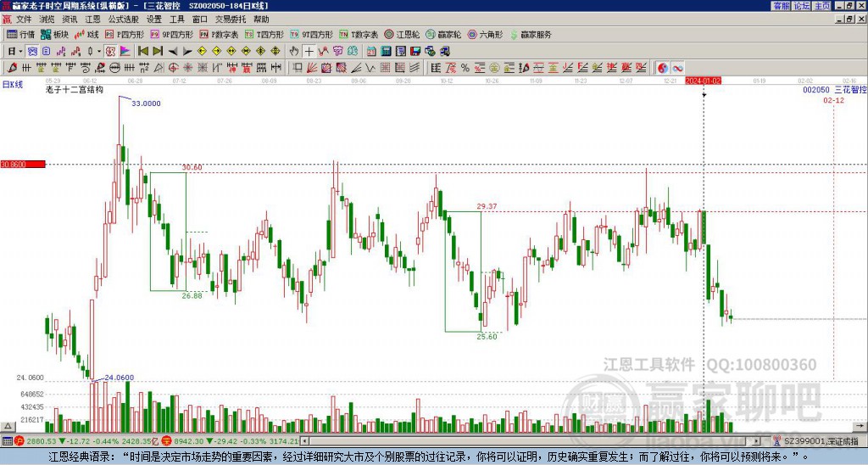Click the black left arrow icon

[x=172, y=52]
